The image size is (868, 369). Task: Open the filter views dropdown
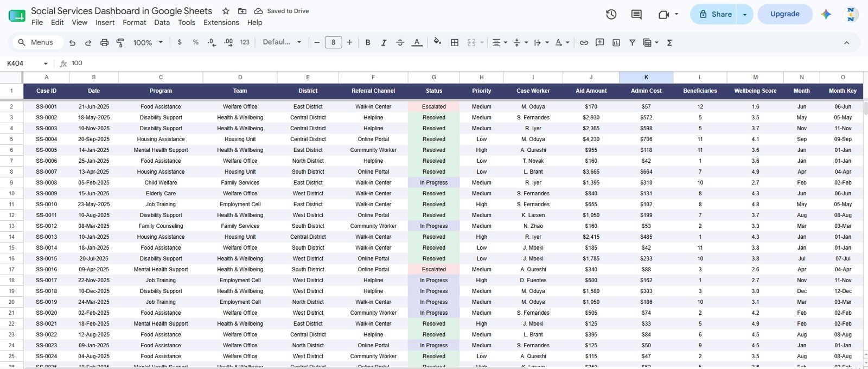click(650, 42)
